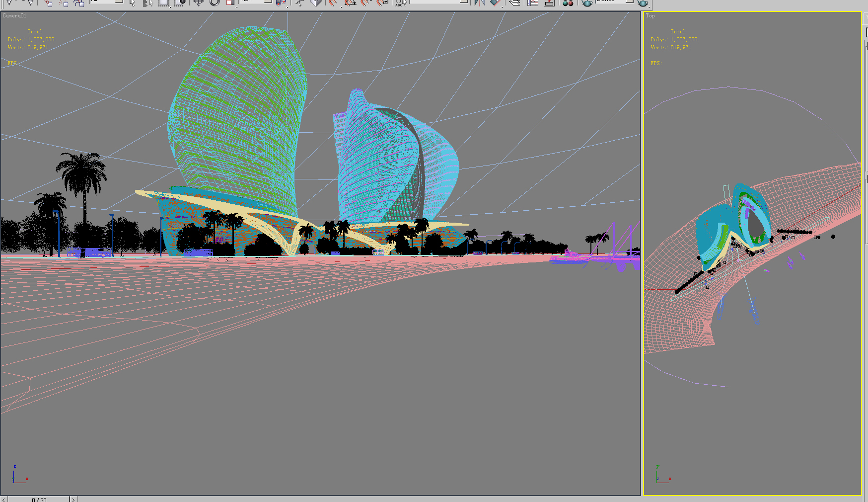Screen dimensions: 868x502
Task: Activate the Select Object arrow tool
Action: click(x=132, y=2)
